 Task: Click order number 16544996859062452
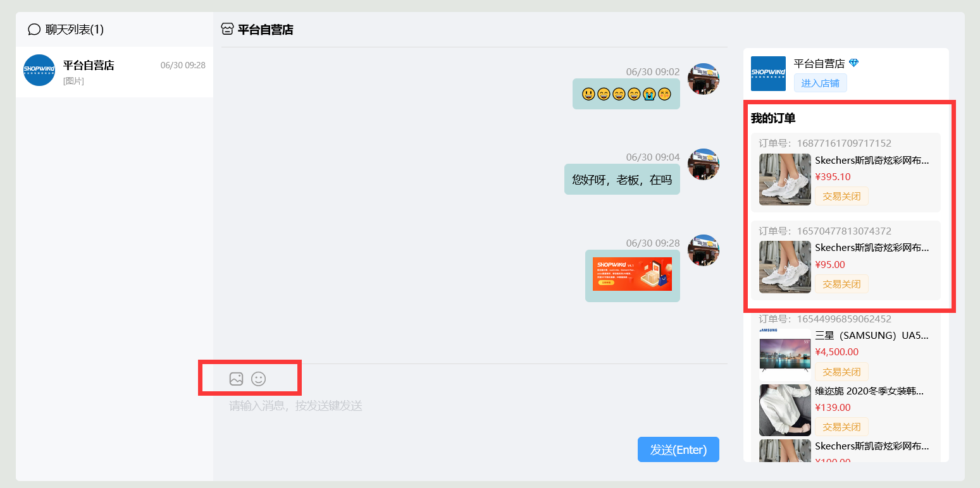point(844,319)
